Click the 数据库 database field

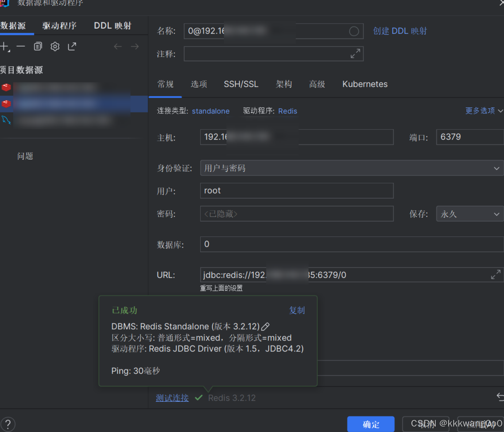(352, 244)
